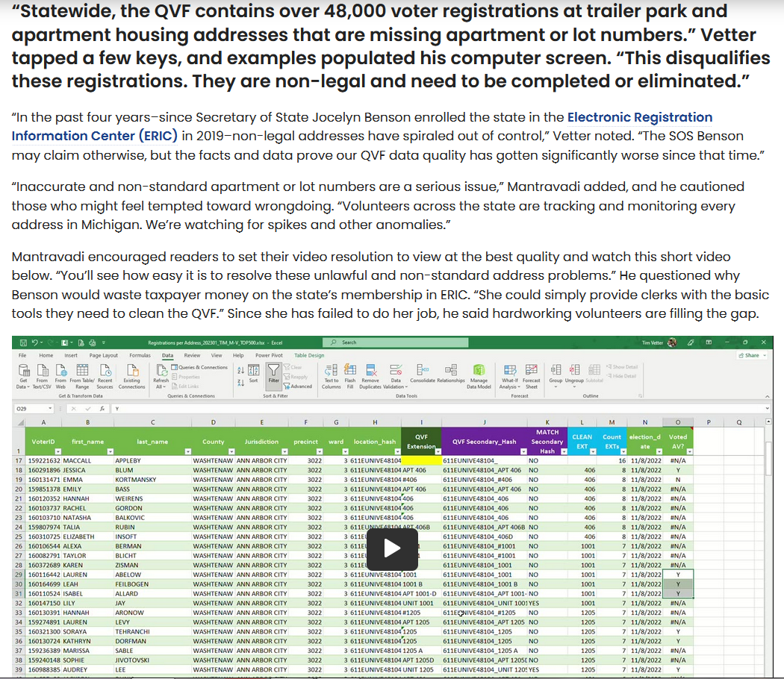Image resolution: width=784 pixels, height=679 pixels.
Task: Expand the formula bar
Action: pos(767,409)
